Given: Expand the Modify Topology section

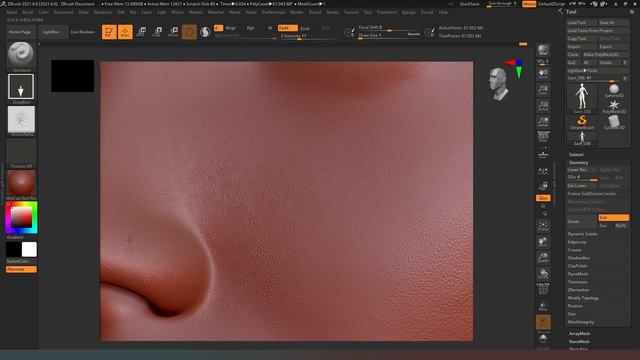Looking at the screenshot, I should (x=583, y=298).
